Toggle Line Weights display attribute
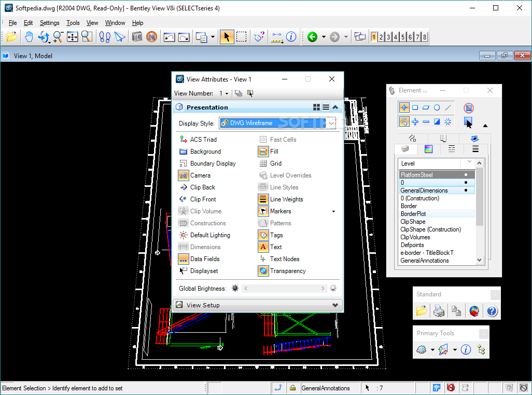Screen dimensions: 532x395 263,199
